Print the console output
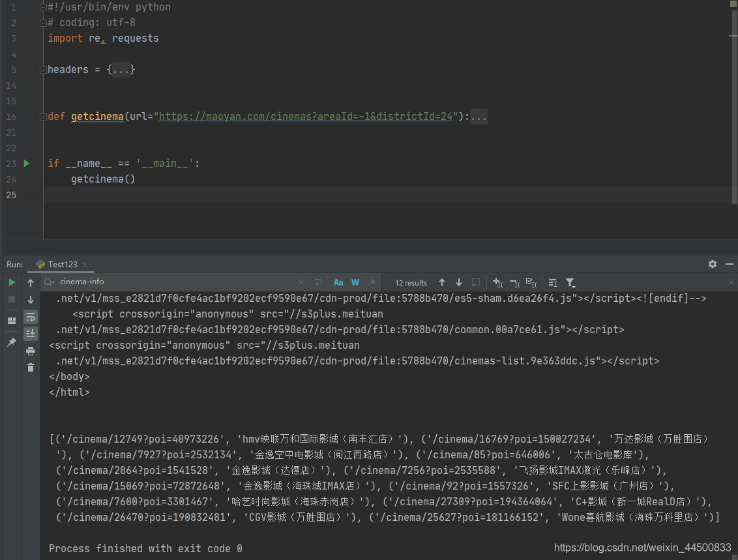This screenshot has width=738, height=560. [31, 351]
